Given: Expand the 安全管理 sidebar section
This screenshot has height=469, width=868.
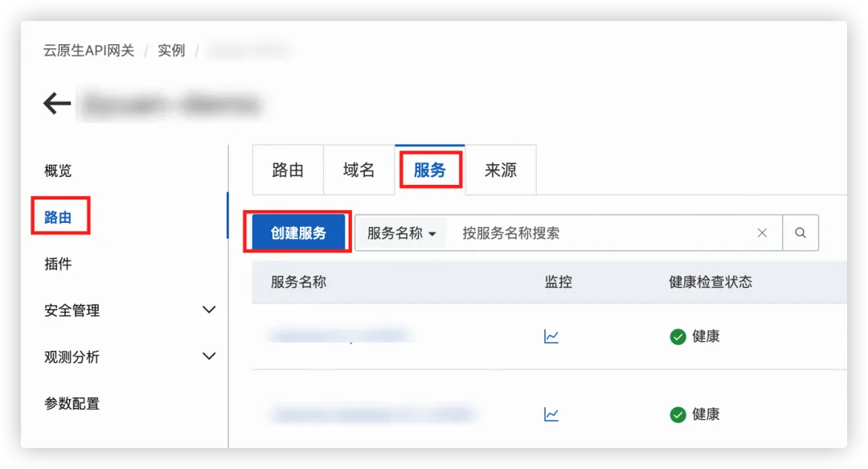Looking at the screenshot, I should pyautogui.click(x=209, y=310).
